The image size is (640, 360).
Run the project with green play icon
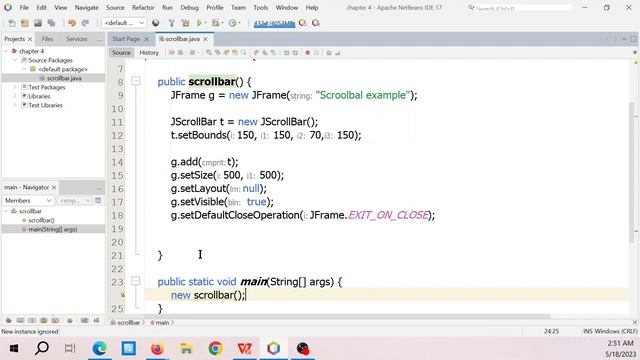point(199,23)
